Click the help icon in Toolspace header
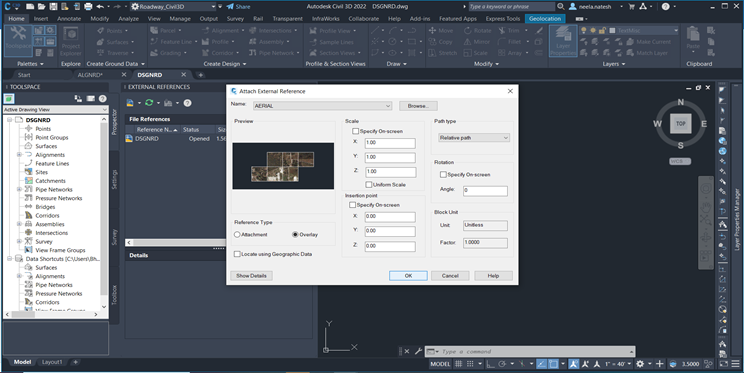Screen dimensions: 744x373 (x=102, y=99)
